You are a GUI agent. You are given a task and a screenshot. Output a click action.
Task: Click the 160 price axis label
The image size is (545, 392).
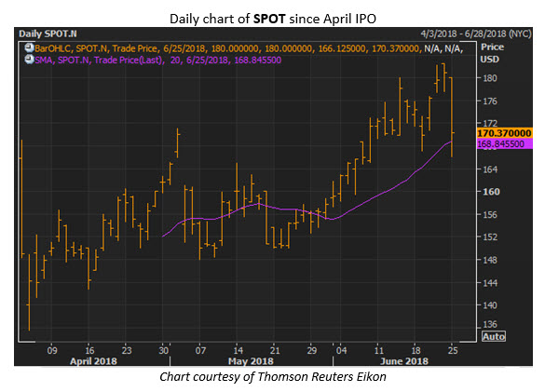point(491,192)
